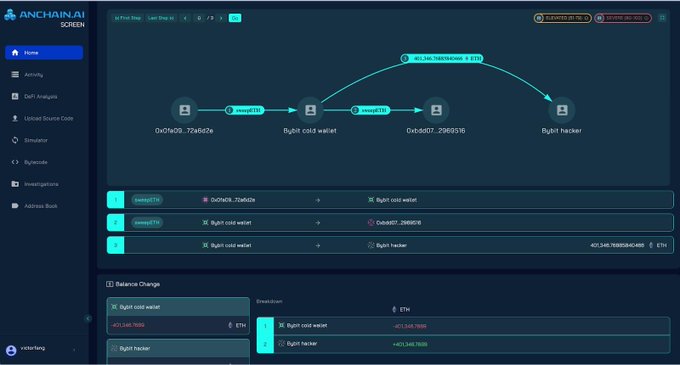Image resolution: width=680 pixels, height=365 pixels.
Task: Go to the next step arrow
Action: [221, 18]
